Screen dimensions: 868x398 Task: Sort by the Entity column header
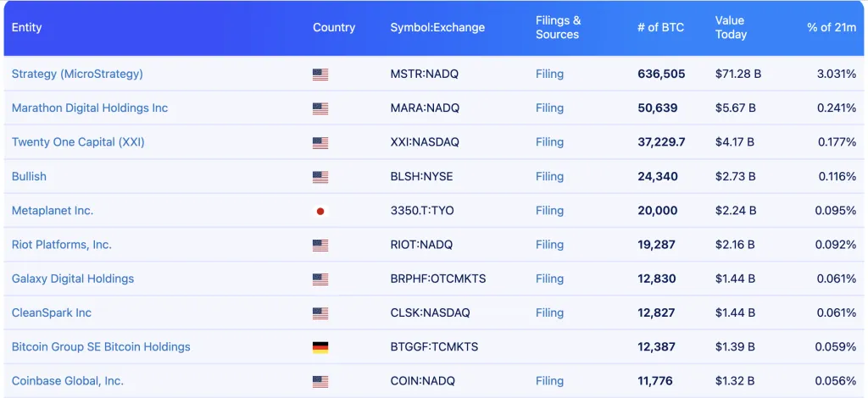coord(26,27)
